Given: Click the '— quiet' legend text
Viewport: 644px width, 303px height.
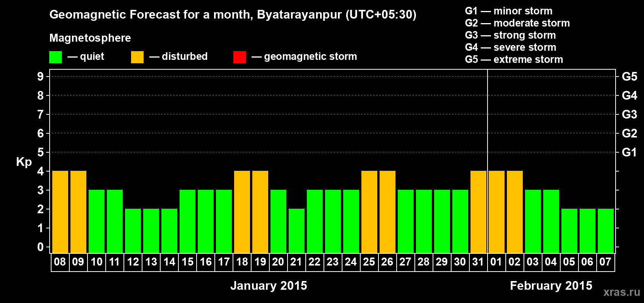Looking at the screenshot, I should [x=86, y=56].
